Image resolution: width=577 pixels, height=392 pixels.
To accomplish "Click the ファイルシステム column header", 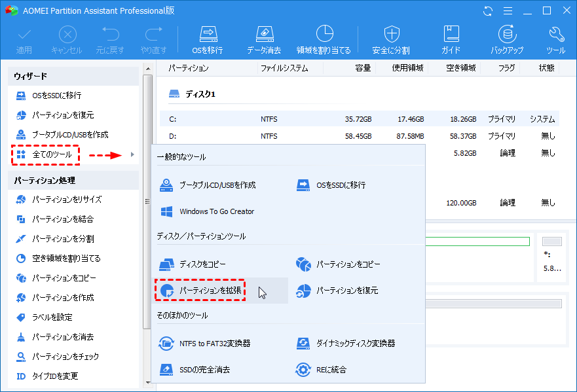I will (284, 68).
